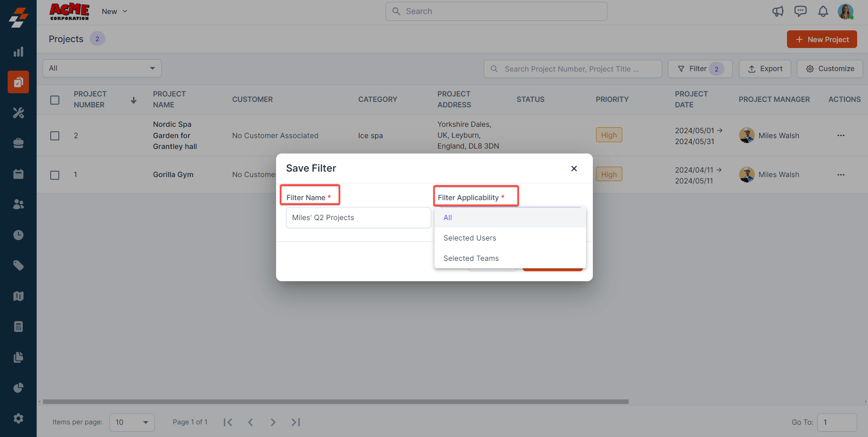Toggle the select-all projects checkbox
868x437 pixels.
[55, 100]
